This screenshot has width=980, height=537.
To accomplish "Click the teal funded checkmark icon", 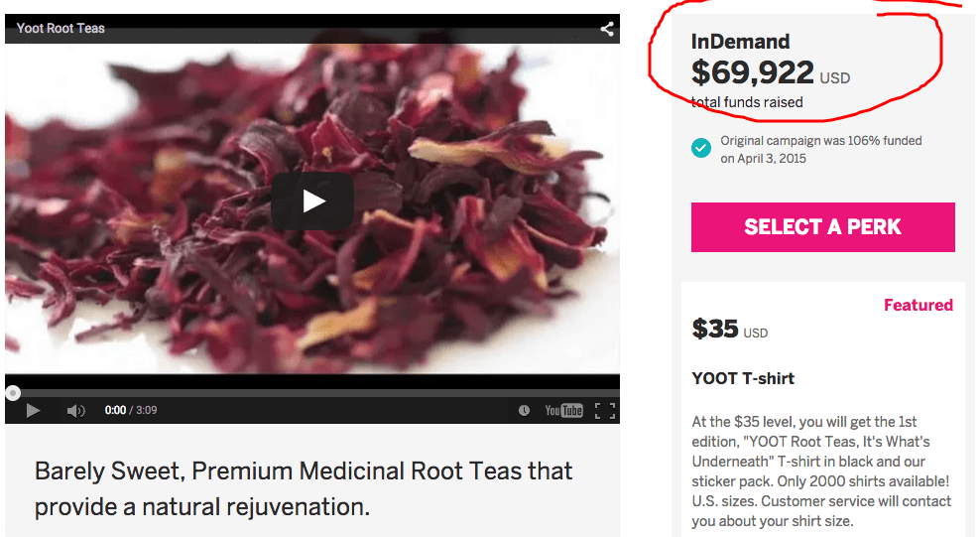I will coord(701,149).
